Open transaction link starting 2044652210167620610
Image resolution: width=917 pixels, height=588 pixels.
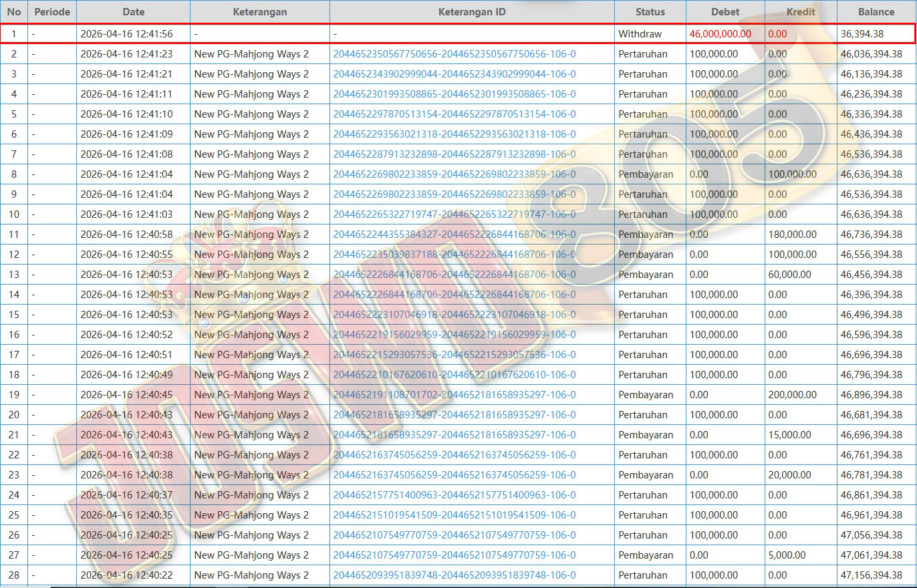(x=454, y=375)
